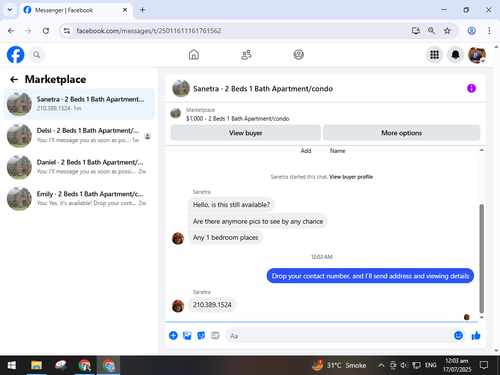Click the browser address bar URL
The height and width of the screenshot is (375, 500).
[149, 31]
